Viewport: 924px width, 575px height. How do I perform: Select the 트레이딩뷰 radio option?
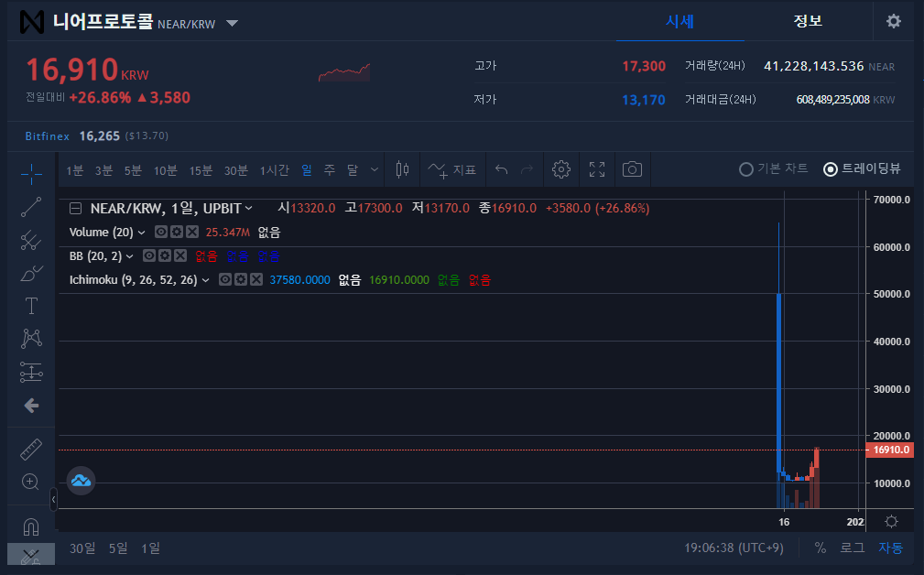(862, 169)
